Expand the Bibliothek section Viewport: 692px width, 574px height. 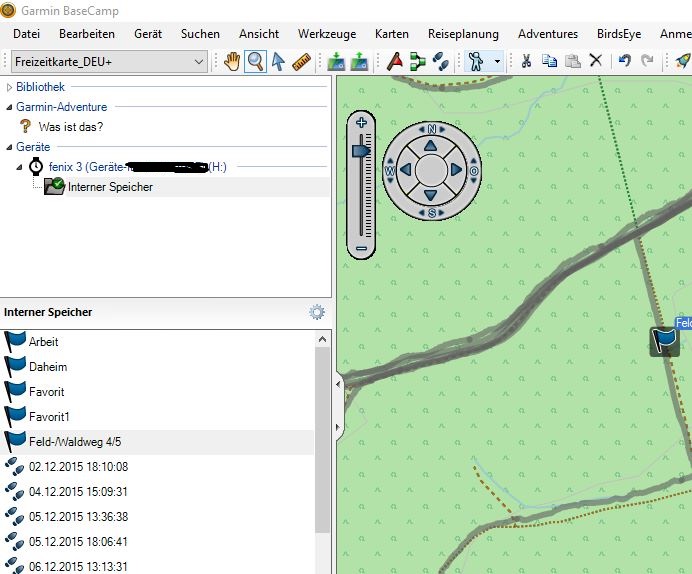click(9, 87)
